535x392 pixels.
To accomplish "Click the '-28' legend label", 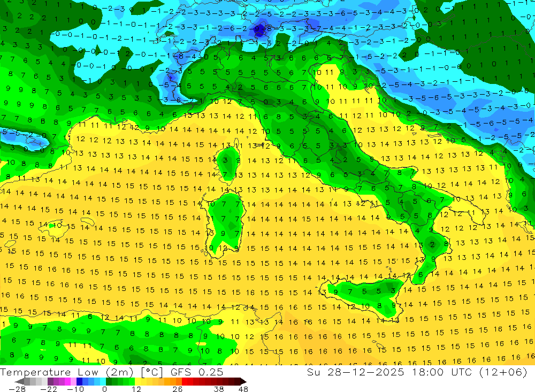I will (17, 389).
